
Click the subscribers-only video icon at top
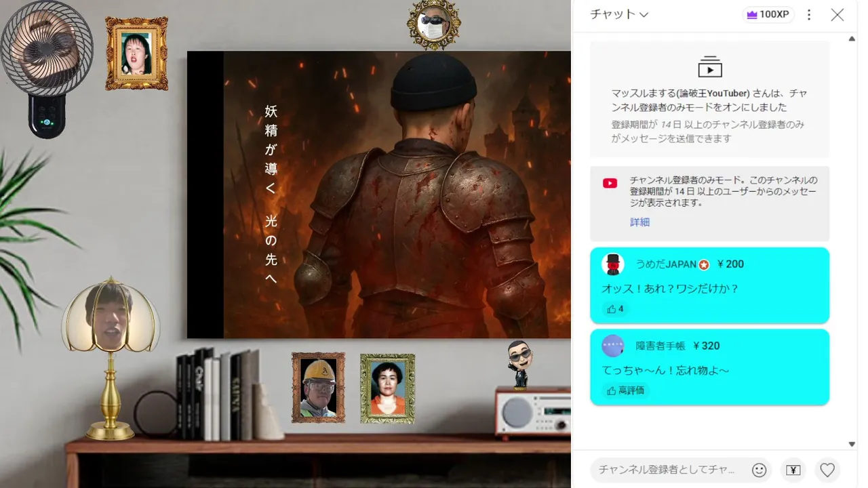(710, 66)
